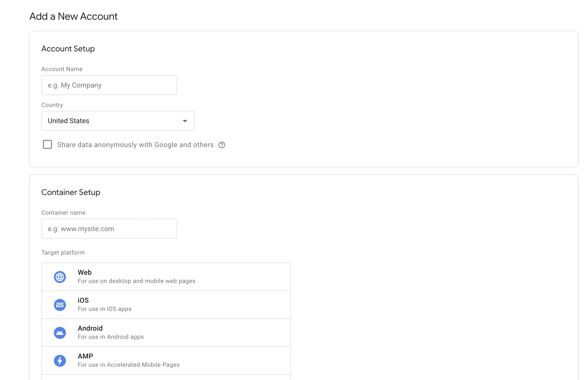Image resolution: width=588 pixels, height=380 pixels.
Task: Click the Target platform label
Action: [x=63, y=253]
